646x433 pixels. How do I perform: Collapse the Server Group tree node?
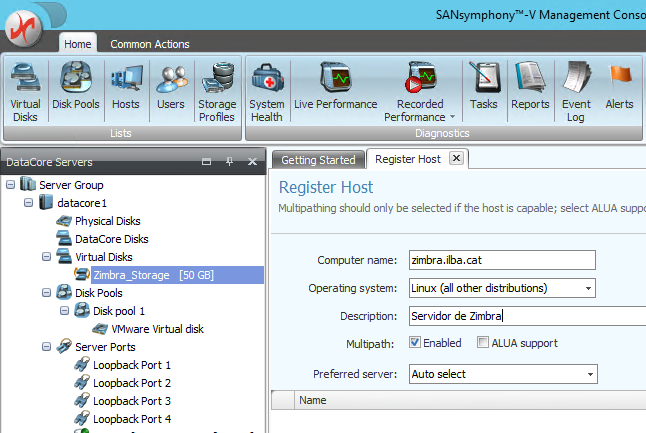[x=10, y=185]
